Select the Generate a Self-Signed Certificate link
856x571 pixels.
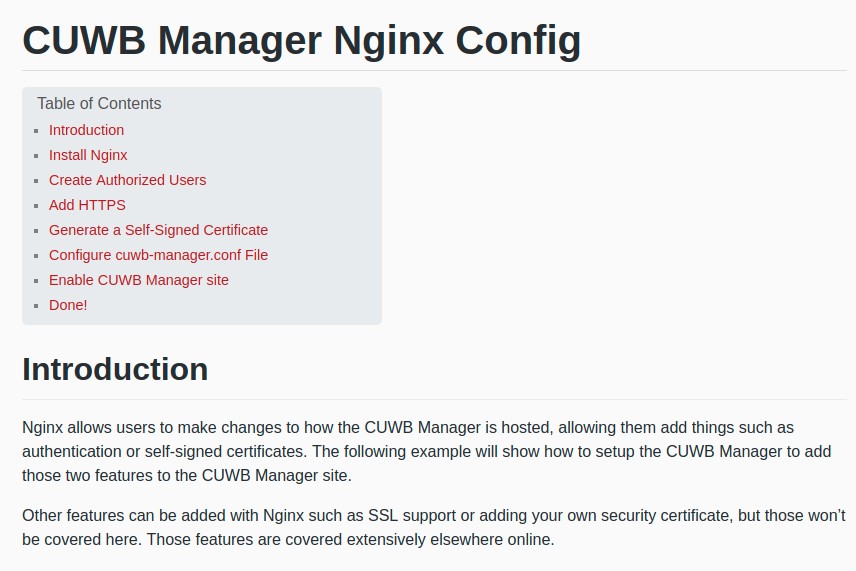point(158,230)
